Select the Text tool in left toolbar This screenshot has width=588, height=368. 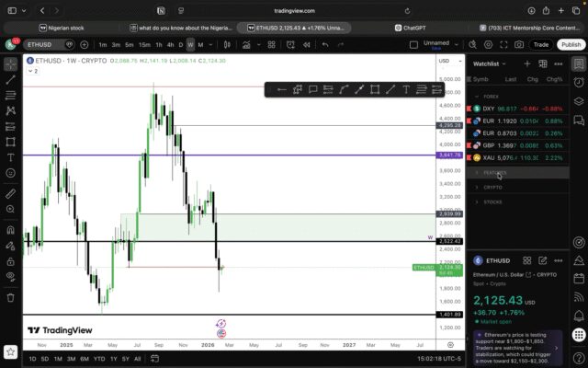tap(10, 157)
